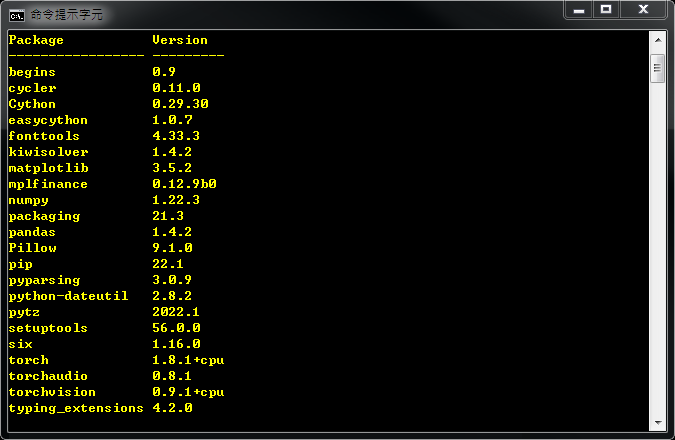Click the Cython package name
This screenshot has width=675, height=440.
32,104
